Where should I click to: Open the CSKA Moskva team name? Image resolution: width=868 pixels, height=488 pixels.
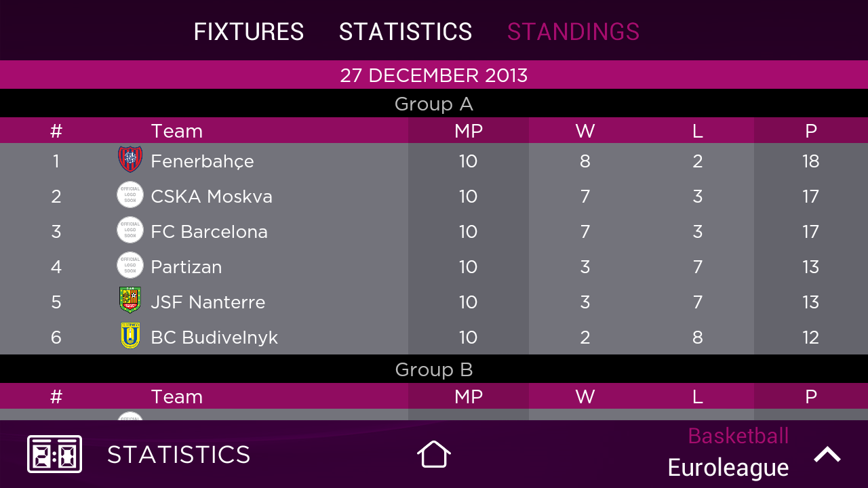tap(212, 196)
